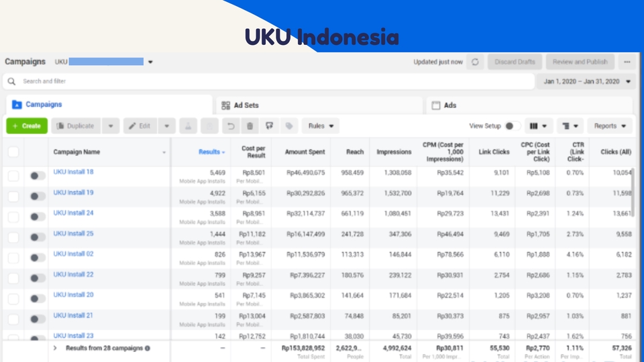644x362 pixels.
Task: Click the Link Clicks column header
Action: tap(494, 152)
